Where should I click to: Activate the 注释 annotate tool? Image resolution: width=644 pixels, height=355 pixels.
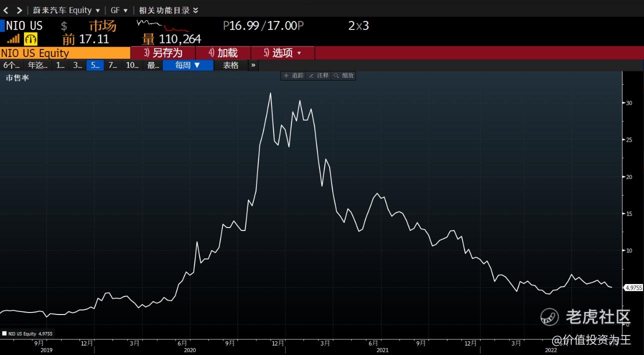(x=318, y=75)
